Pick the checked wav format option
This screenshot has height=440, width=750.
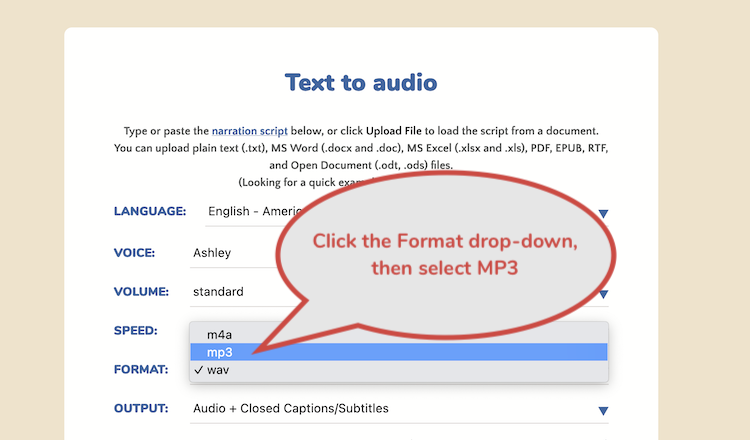tap(399, 370)
